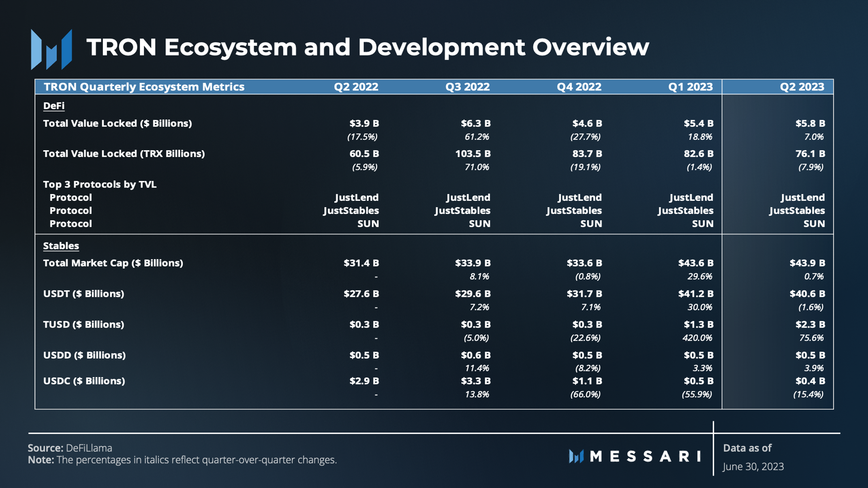Click the TRON Ecosystem and Development Overview title
This screenshot has height=488, width=868.
click(367, 47)
